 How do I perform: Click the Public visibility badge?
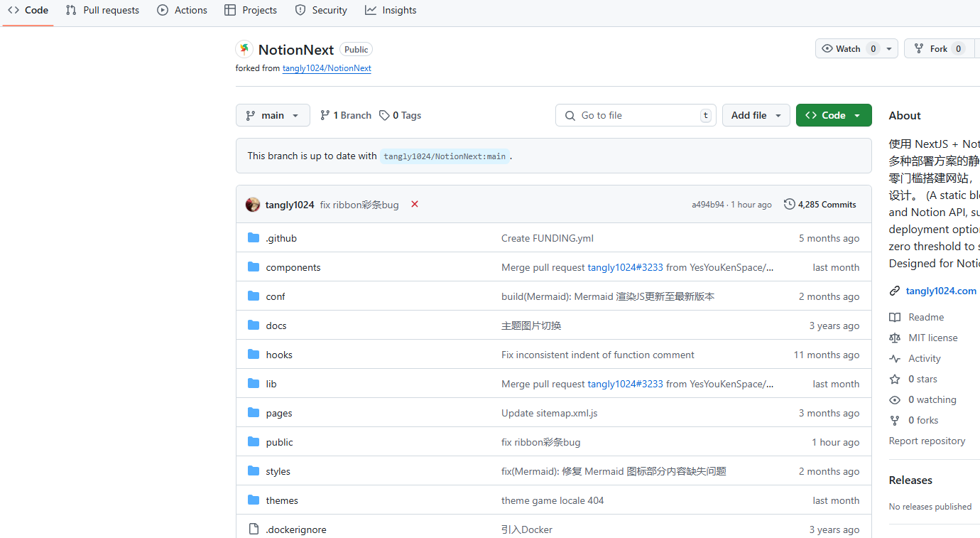(356, 50)
